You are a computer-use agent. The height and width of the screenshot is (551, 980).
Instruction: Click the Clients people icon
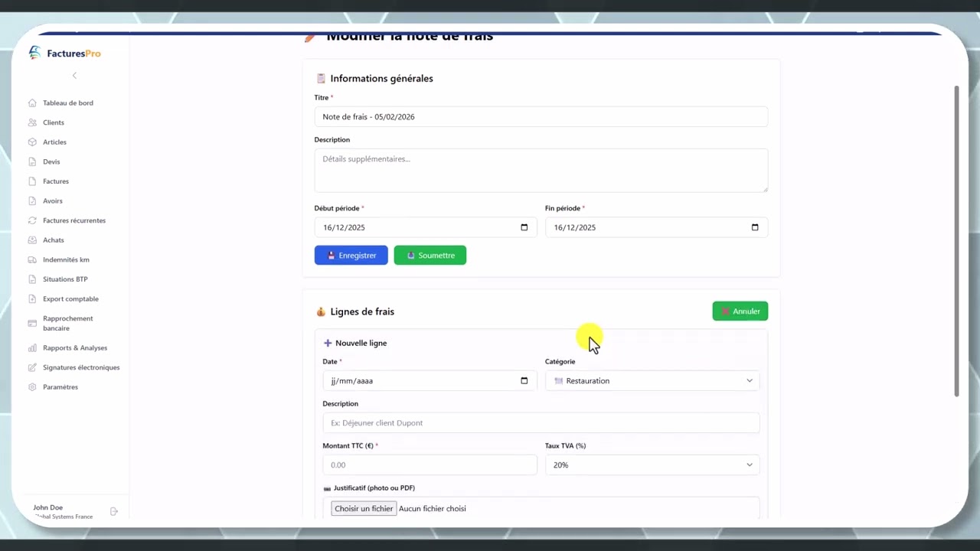pyautogui.click(x=32, y=122)
